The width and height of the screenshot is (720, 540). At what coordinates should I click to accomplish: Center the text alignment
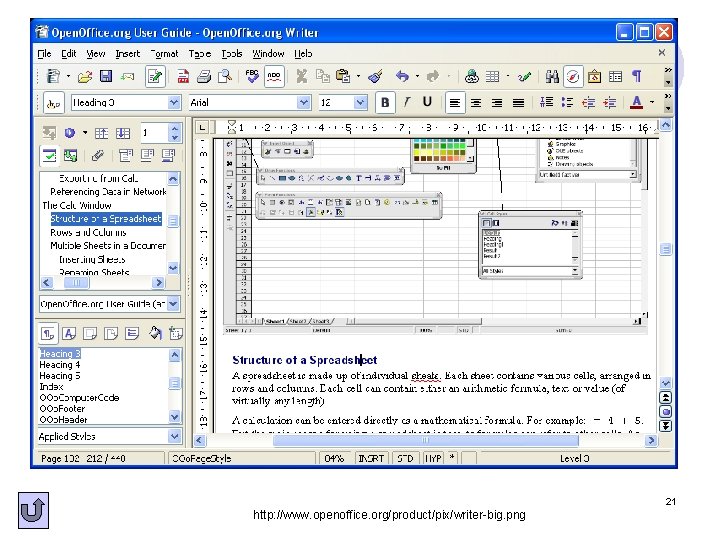476,103
